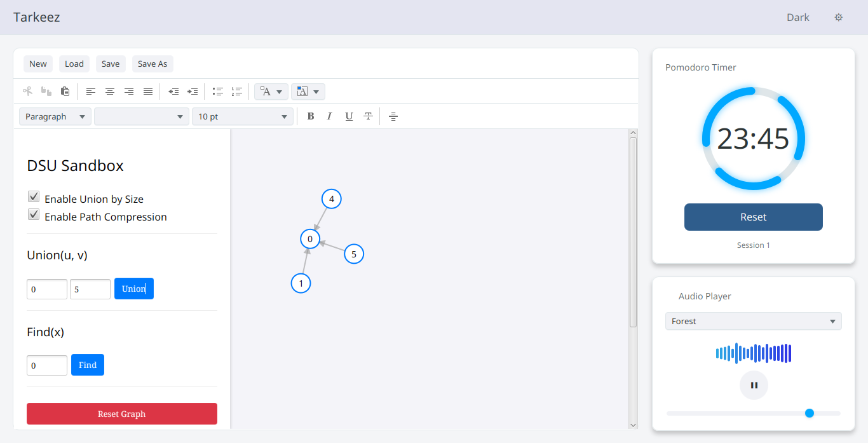The height and width of the screenshot is (443, 868).
Task: Click the Cut scissors icon
Action: (27, 92)
